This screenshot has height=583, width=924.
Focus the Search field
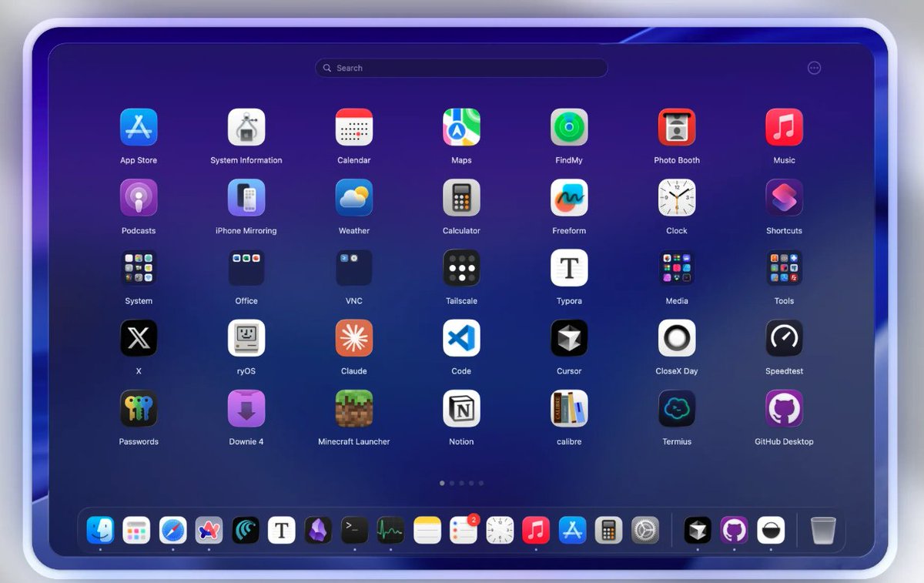coord(461,68)
